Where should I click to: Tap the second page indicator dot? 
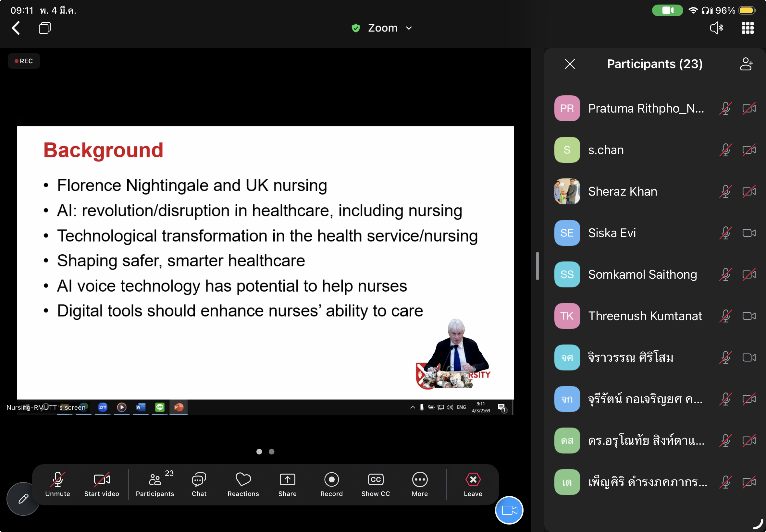pos(271,452)
